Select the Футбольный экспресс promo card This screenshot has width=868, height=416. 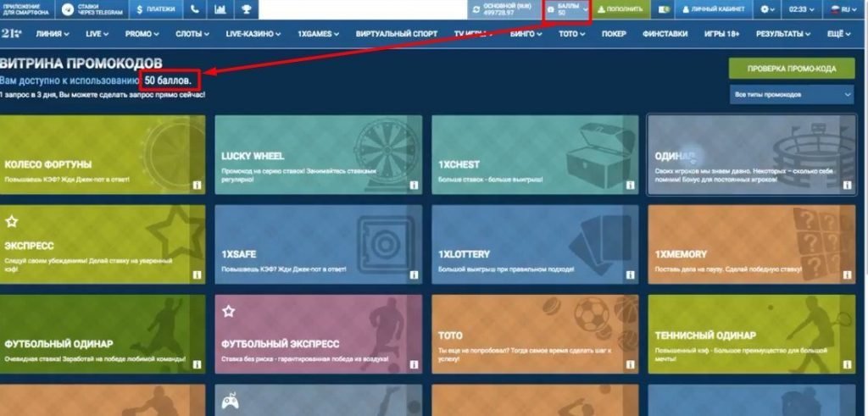coord(319,334)
